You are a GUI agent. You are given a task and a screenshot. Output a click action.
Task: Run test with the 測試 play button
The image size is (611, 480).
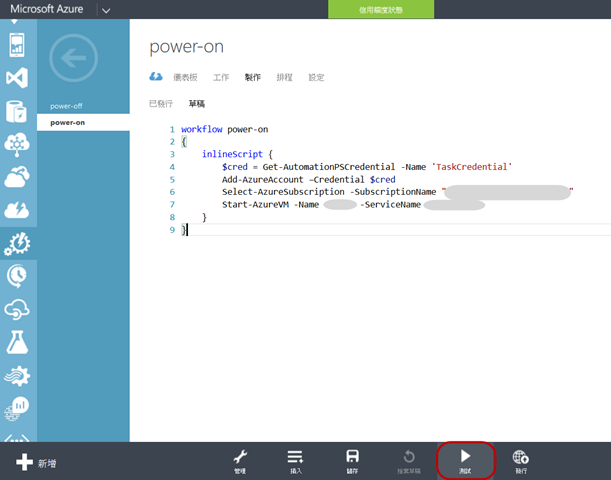[465, 461]
